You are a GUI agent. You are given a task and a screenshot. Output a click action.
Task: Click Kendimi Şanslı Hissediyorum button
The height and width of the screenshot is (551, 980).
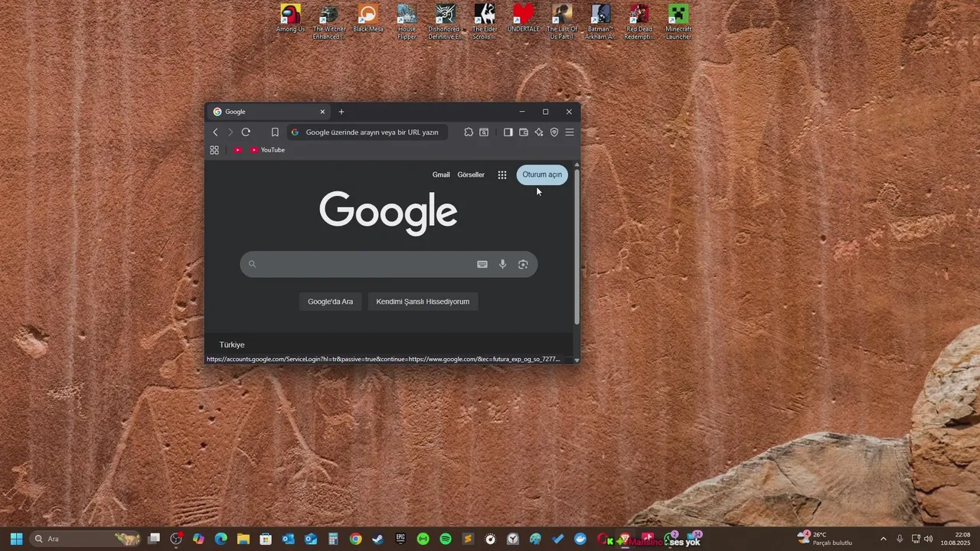click(x=423, y=302)
